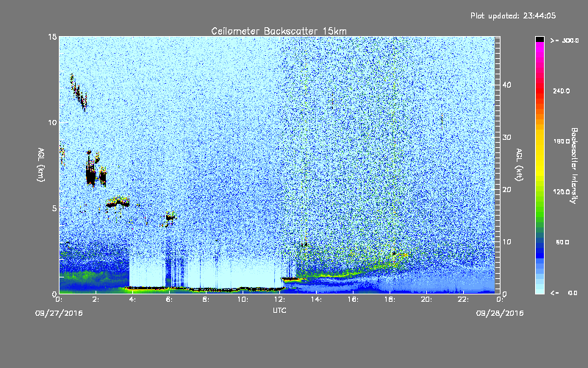Click the black top of the colorbar
This screenshot has height=368, width=588.
pos(539,39)
